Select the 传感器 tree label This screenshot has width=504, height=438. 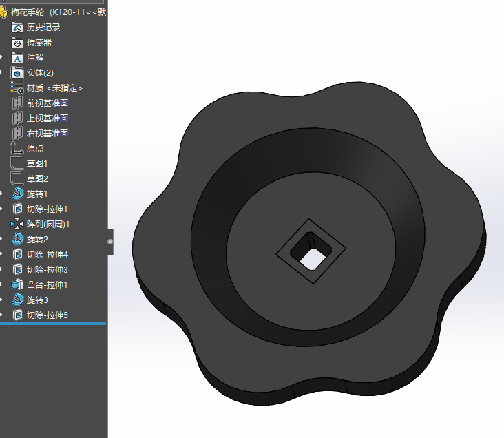pyautogui.click(x=39, y=43)
